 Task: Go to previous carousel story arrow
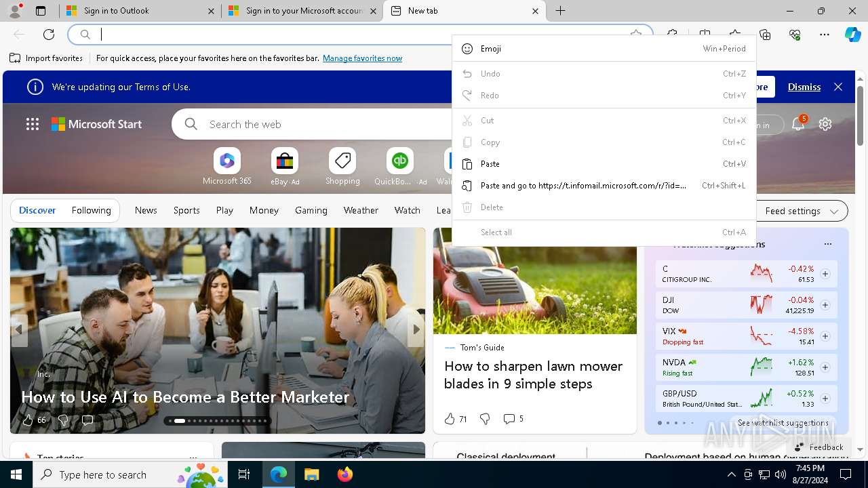click(19, 330)
